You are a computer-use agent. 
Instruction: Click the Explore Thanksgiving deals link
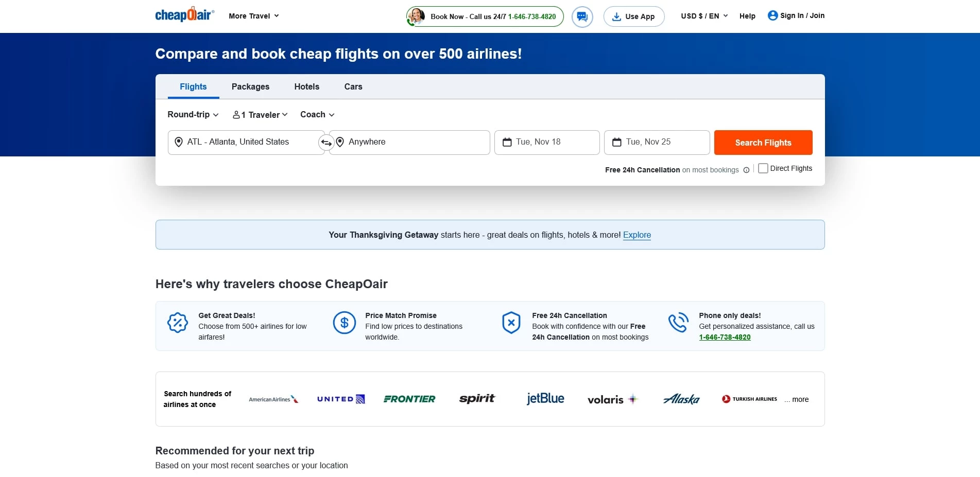tap(637, 235)
